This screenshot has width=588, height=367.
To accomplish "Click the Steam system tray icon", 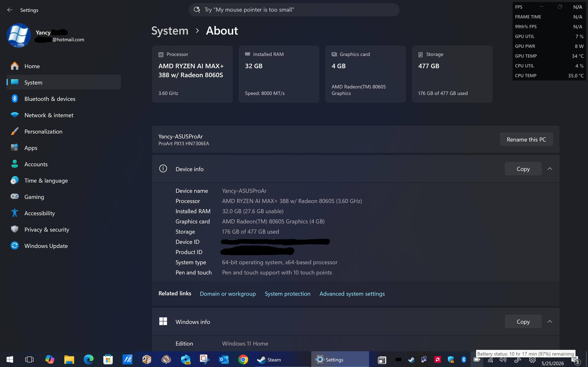I will (x=411, y=359).
